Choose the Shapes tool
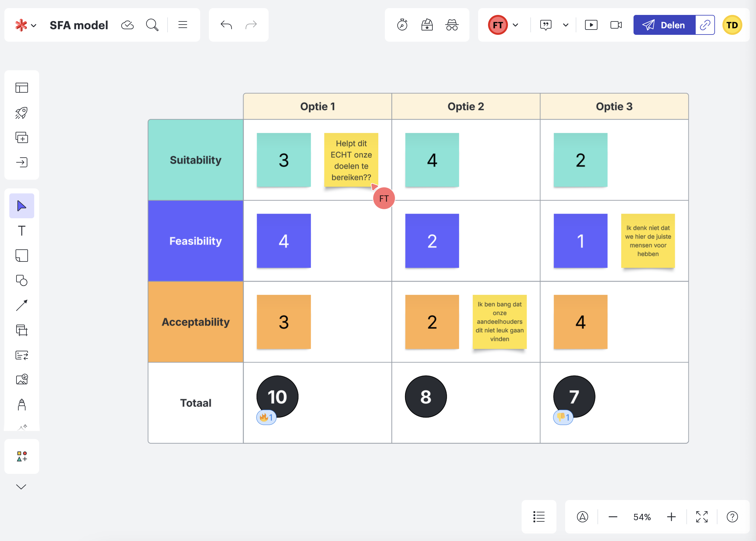The height and width of the screenshot is (541, 756). (22, 280)
